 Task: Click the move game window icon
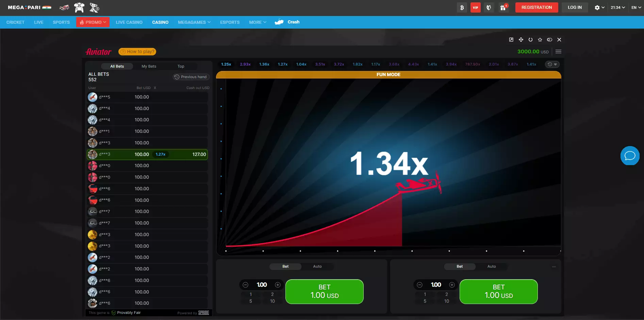[521, 40]
